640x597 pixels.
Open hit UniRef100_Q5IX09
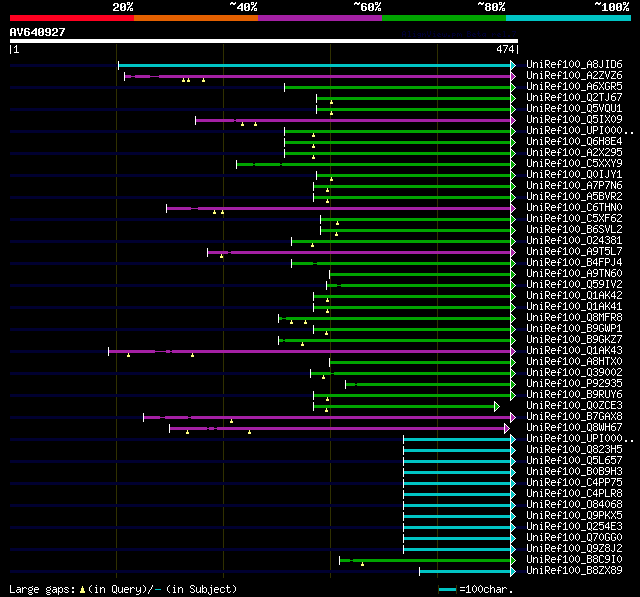pos(574,120)
